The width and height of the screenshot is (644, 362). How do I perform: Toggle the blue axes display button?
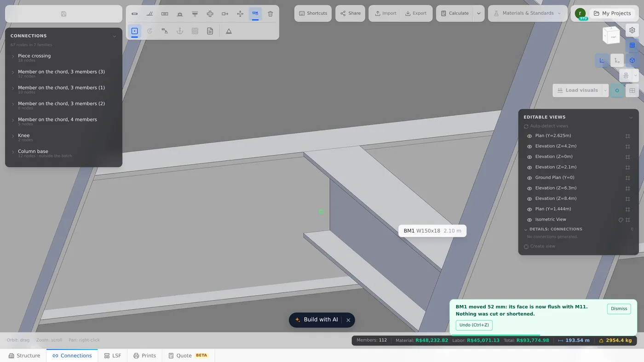602,61
